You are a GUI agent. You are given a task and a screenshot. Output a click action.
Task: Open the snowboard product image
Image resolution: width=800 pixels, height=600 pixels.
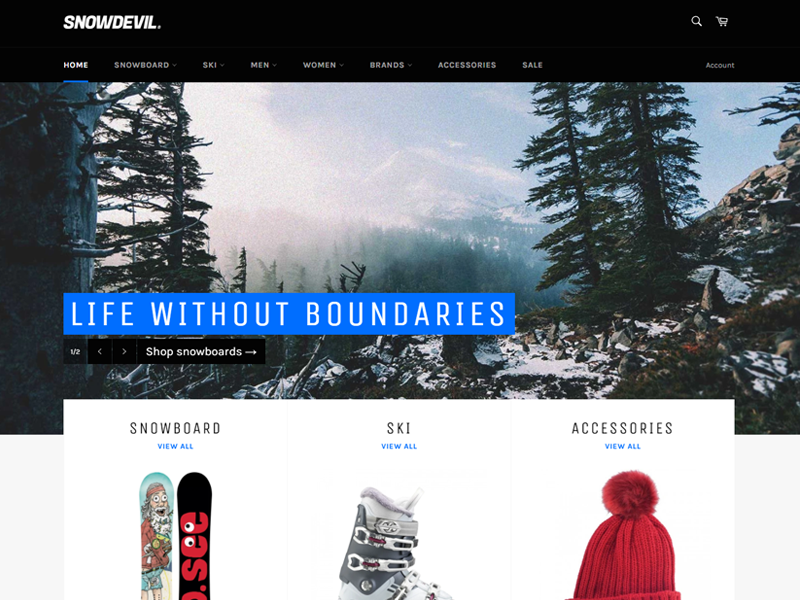(175, 536)
